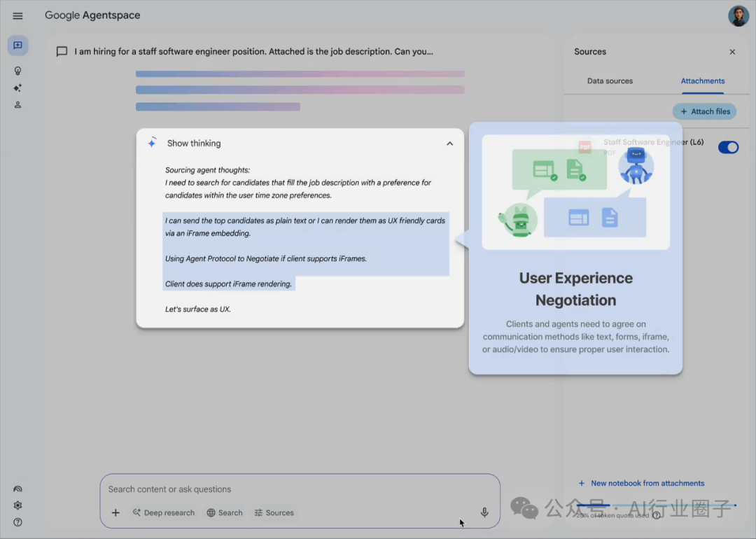This screenshot has width=756, height=539.
Task: Click the Gemini sparkle icon in Show thinking
Action: tap(152, 142)
